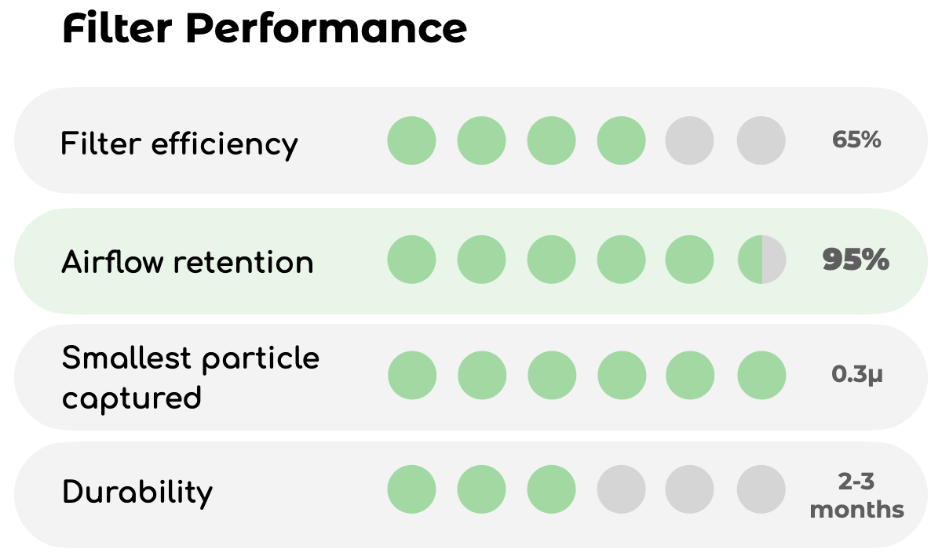The image size is (942, 560).
Task: Click the Durability label
Action: click(x=137, y=493)
